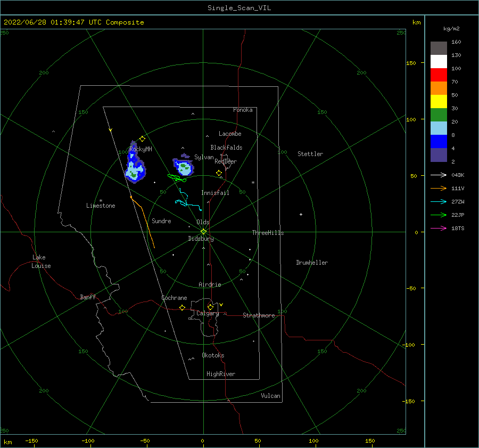This screenshot has width=479, height=448.
Task: Click the Cochrane town label
Action: click(174, 298)
